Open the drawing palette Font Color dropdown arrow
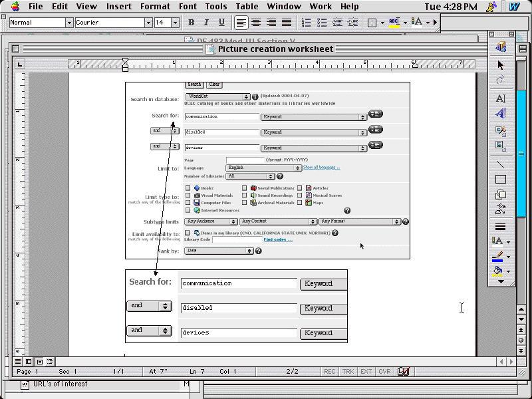 pyautogui.click(x=508, y=242)
